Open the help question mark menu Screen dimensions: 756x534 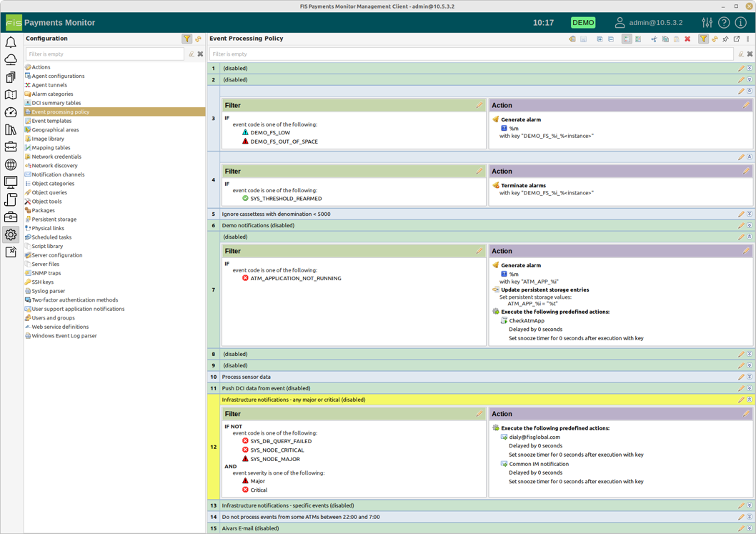click(x=724, y=22)
